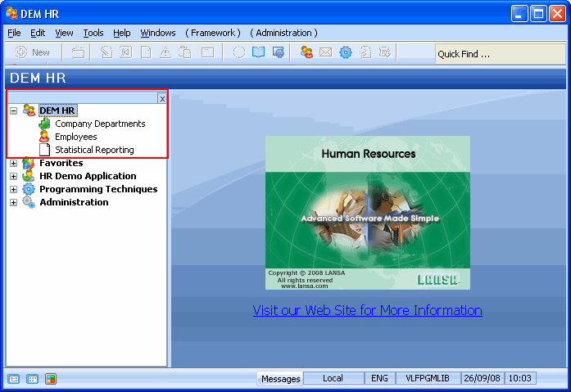
Task: Select the Favorites tree item
Action: (61, 163)
